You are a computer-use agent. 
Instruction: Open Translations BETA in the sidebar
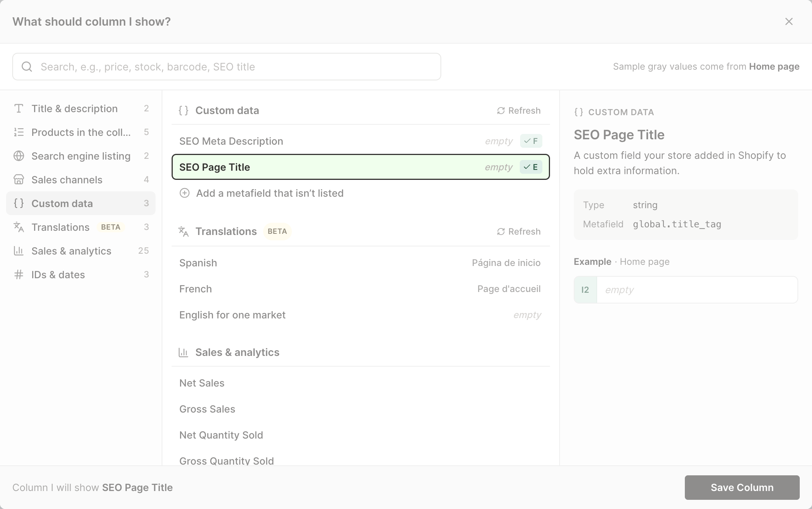(81, 227)
